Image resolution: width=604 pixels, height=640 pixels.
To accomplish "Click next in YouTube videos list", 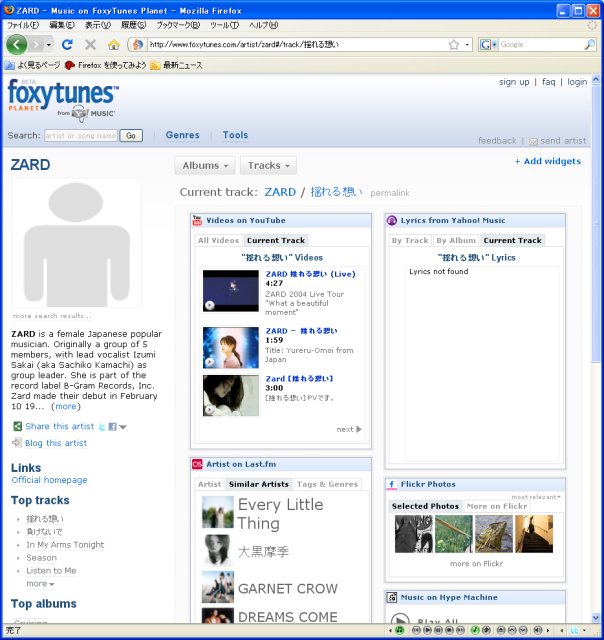I will [349, 429].
